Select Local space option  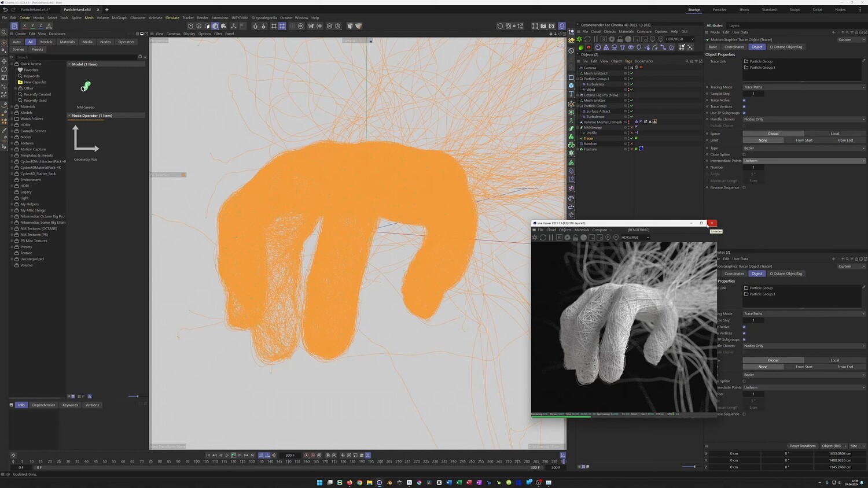835,134
